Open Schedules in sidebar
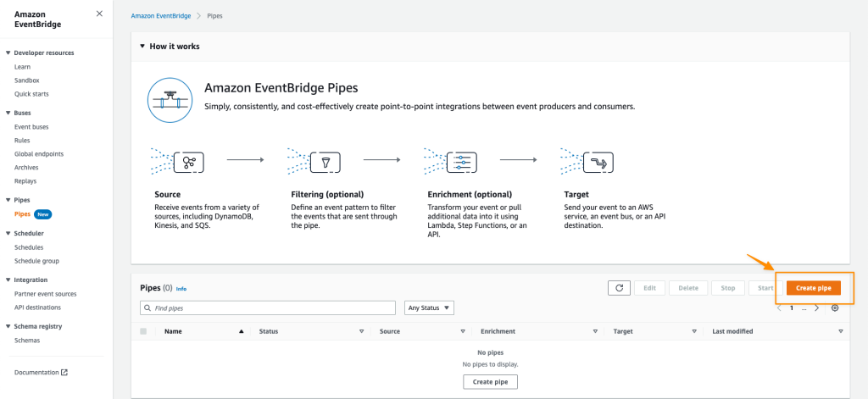Viewport: 868px width, 399px height. click(29, 247)
